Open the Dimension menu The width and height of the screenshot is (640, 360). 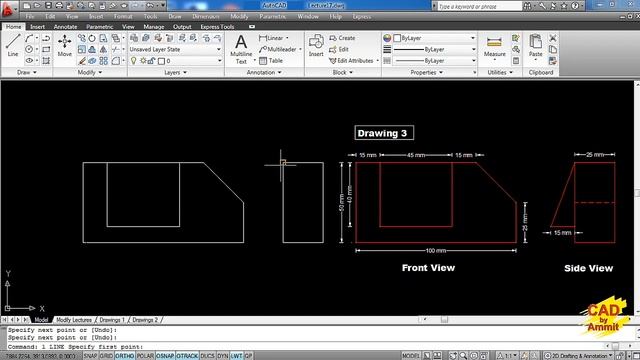[x=206, y=17]
